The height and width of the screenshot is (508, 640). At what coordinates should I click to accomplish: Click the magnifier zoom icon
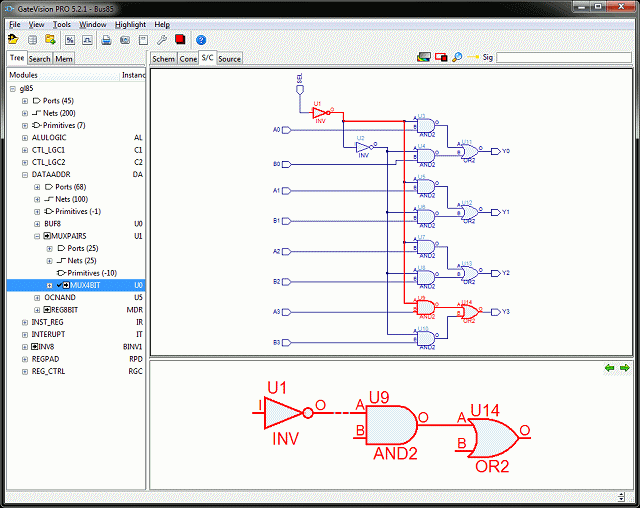[x=457, y=57]
